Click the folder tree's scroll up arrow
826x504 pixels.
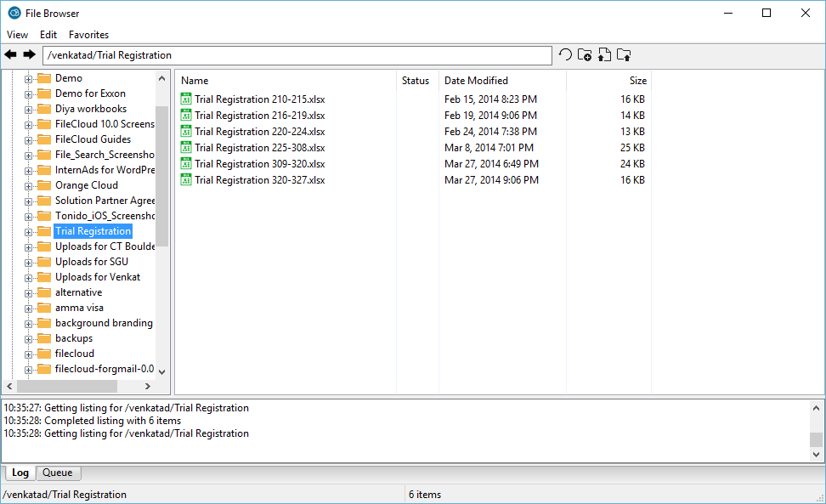click(161, 78)
